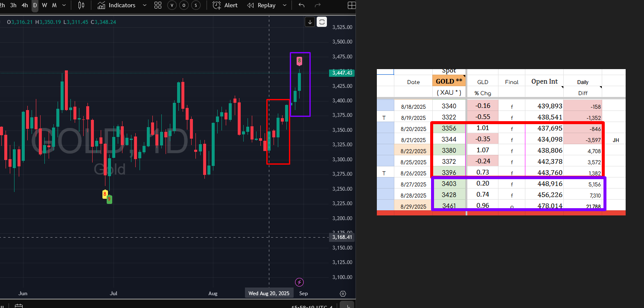The width and height of the screenshot is (644, 308).
Task: Start bar Replay mode
Action: click(261, 6)
